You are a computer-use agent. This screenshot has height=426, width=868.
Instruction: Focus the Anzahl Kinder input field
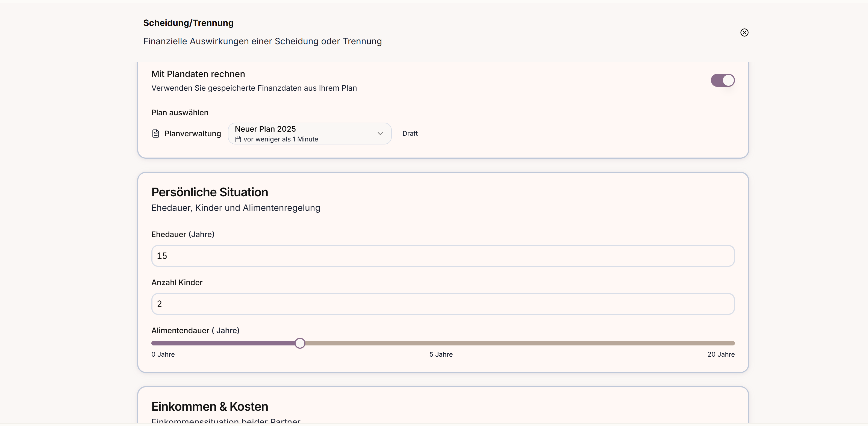pos(442,304)
